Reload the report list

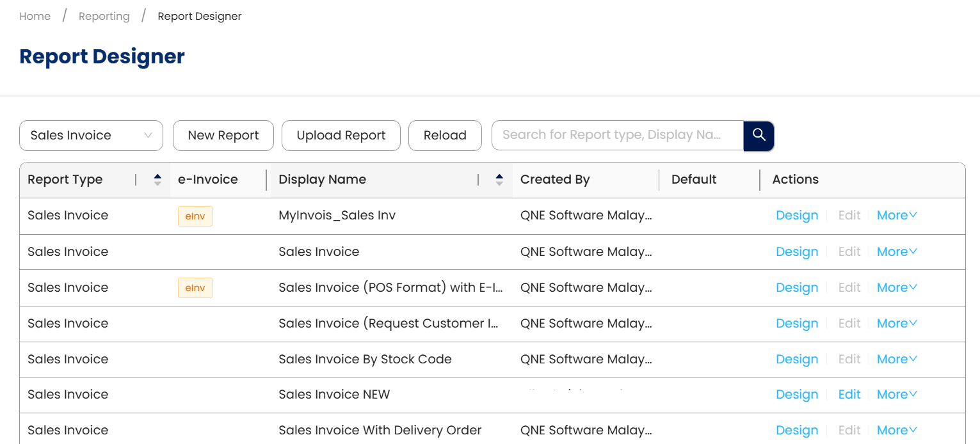coord(445,136)
